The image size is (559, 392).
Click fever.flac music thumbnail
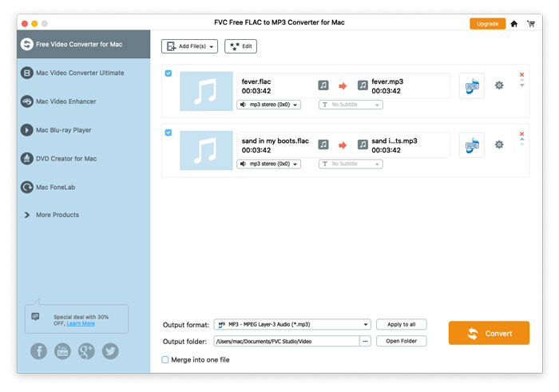point(206,91)
